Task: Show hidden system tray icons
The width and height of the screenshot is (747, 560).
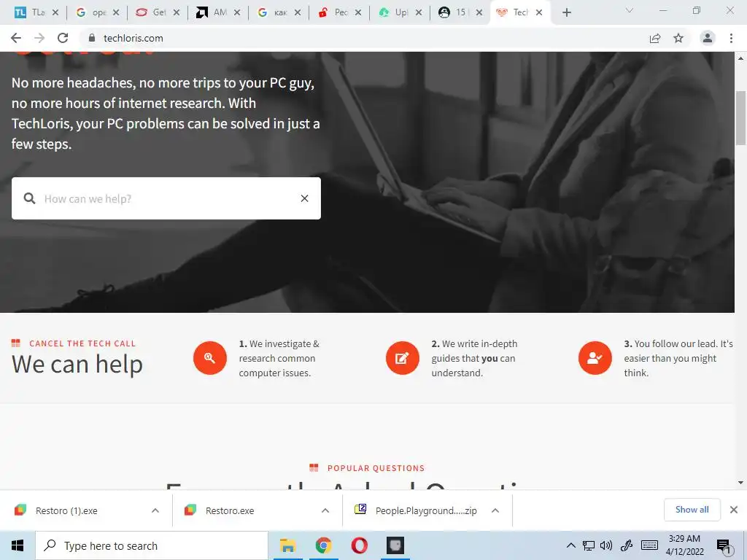Action: [570, 545]
